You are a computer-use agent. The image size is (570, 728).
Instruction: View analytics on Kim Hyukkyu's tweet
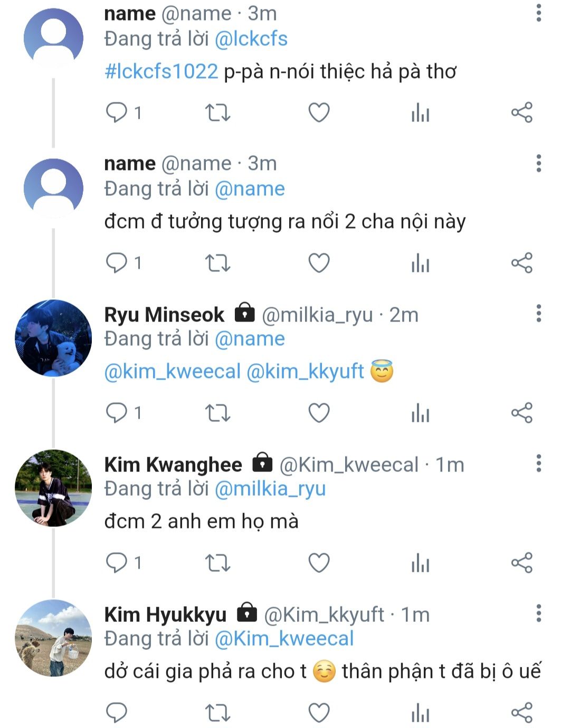(420, 712)
